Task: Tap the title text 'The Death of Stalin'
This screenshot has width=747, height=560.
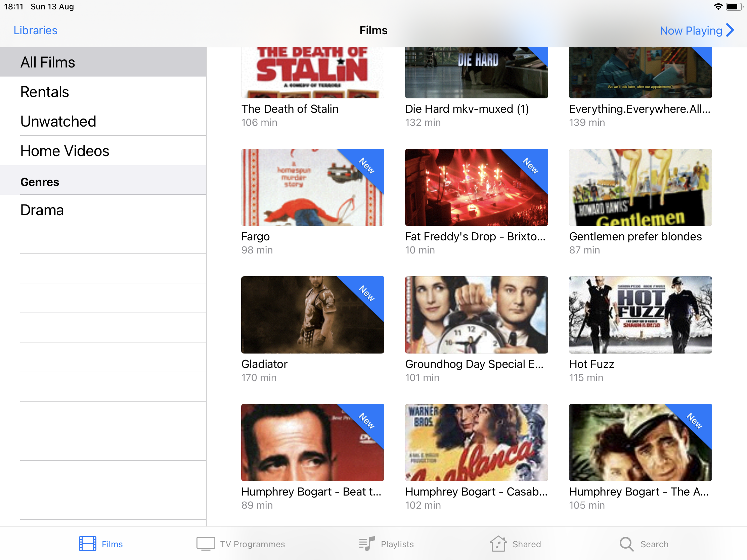Action: click(x=290, y=109)
